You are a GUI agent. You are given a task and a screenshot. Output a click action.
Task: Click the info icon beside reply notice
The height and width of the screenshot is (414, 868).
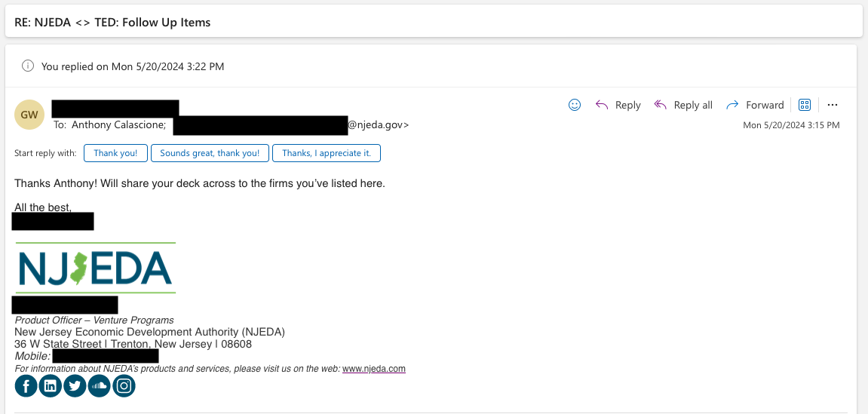(28, 66)
